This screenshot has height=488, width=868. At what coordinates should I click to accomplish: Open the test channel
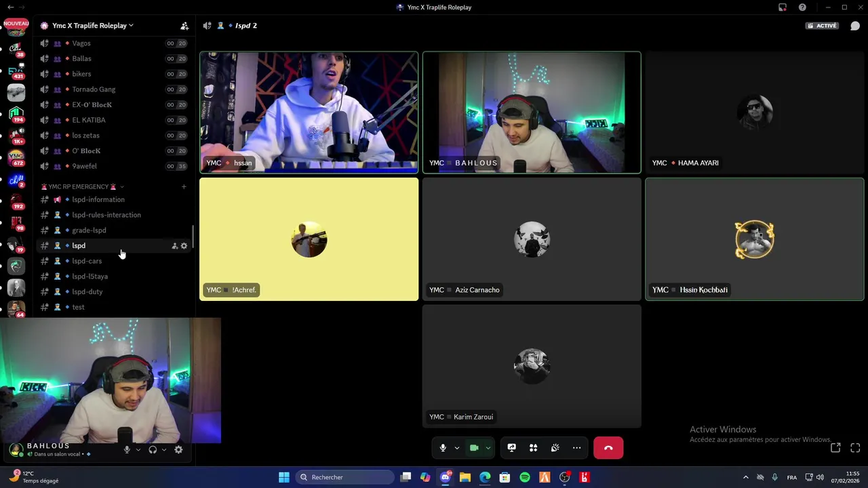[x=114, y=307]
